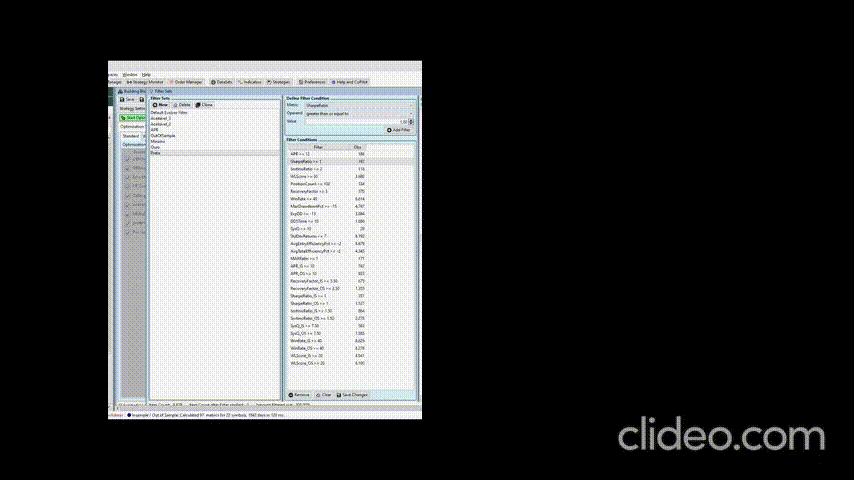
Task: Select the WLScore_IS >= 20 row
Action: 351,355
